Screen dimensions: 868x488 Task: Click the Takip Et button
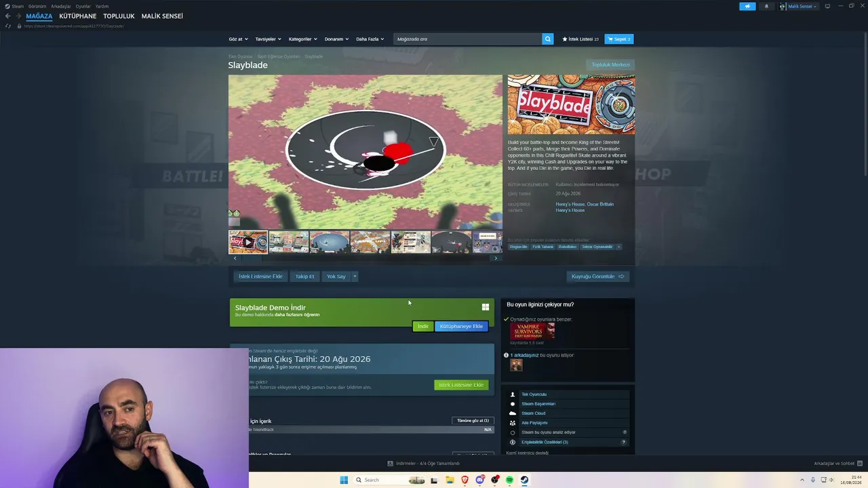(304, 277)
